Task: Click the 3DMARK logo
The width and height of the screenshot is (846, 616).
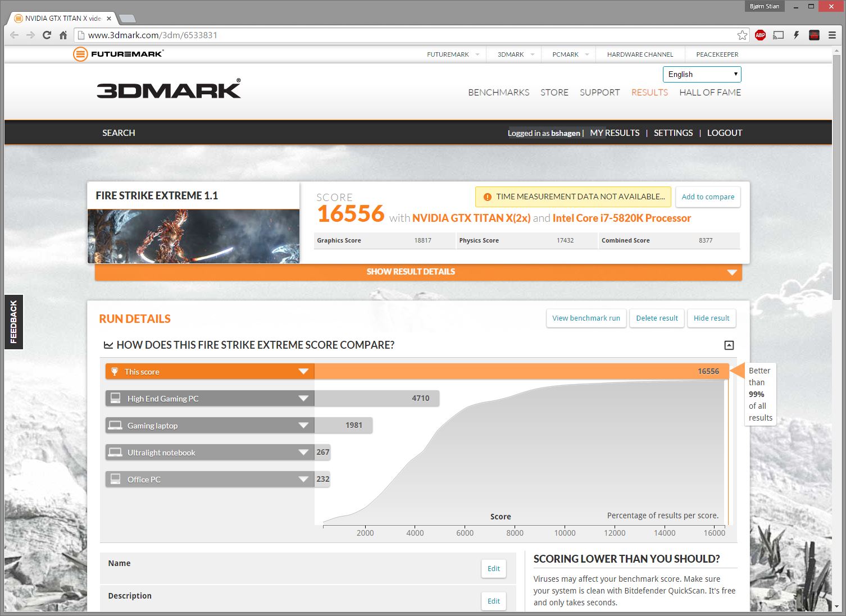Action: 169,89
